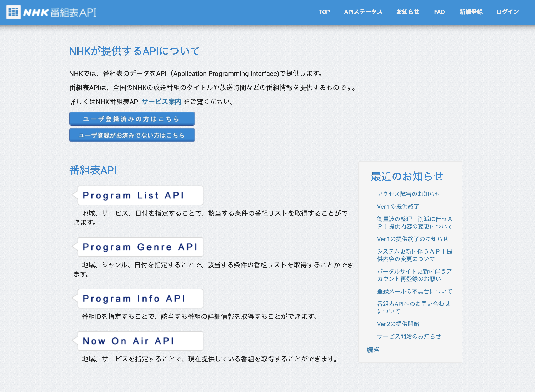Open Ver.2の提供開始 announcement
This screenshot has width=535, height=392.
(x=398, y=324)
